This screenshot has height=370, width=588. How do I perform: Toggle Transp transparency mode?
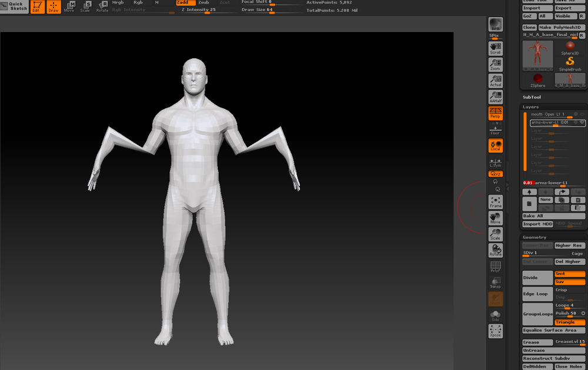(495, 282)
